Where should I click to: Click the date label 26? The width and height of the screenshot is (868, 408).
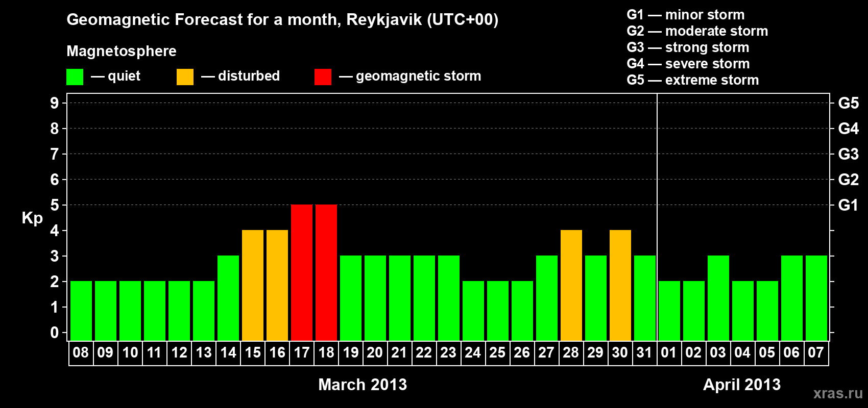522,352
